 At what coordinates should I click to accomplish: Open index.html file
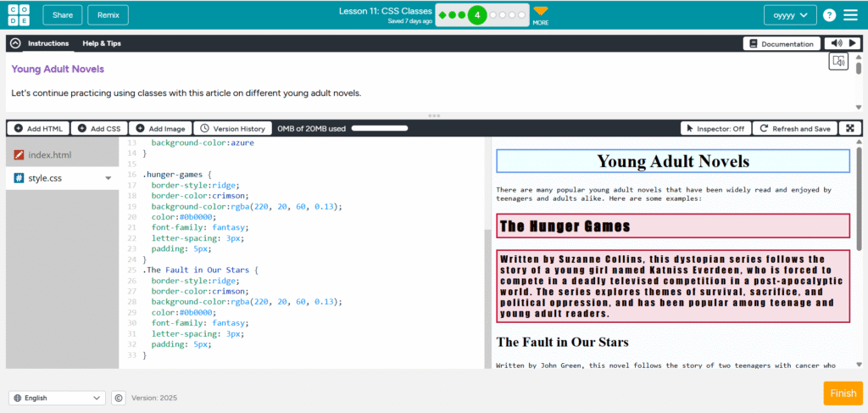[x=50, y=155]
